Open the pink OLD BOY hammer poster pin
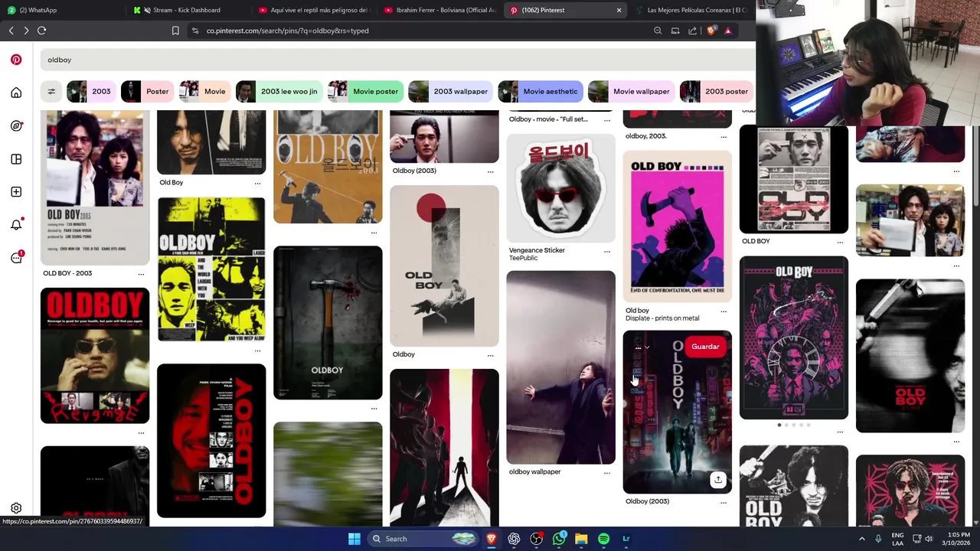Viewport: 980px width, 551px height. point(678,227)
